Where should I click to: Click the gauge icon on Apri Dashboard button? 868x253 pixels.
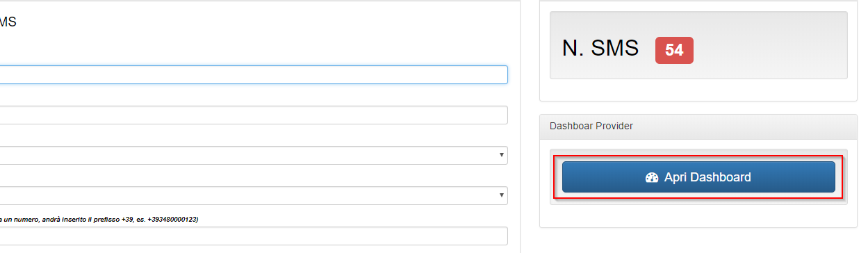tap(651, 177)
